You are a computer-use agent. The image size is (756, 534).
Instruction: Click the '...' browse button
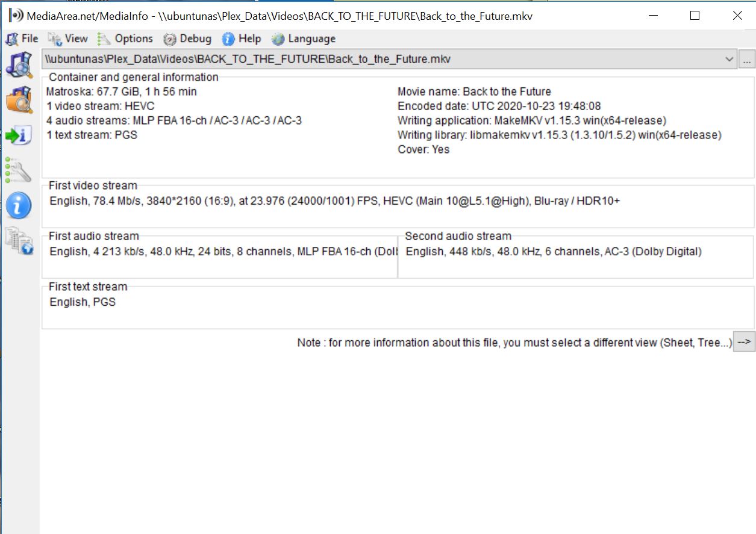[747, 60]
